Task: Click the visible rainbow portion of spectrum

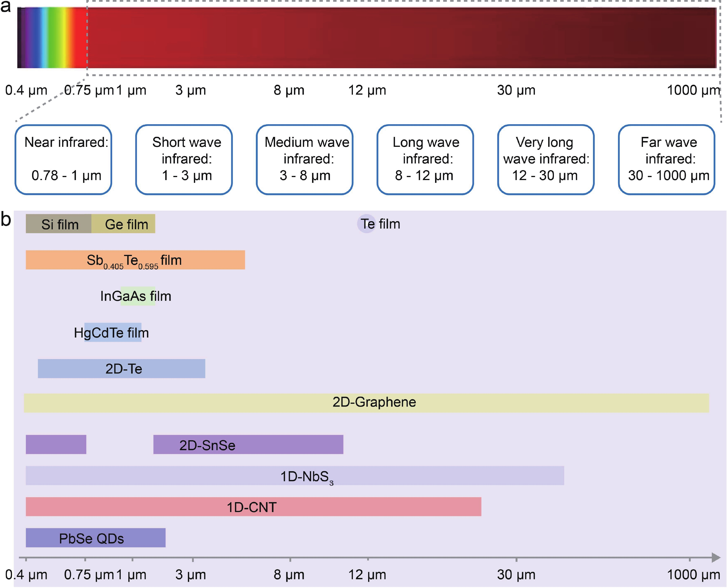Action: tap(52, 38)
